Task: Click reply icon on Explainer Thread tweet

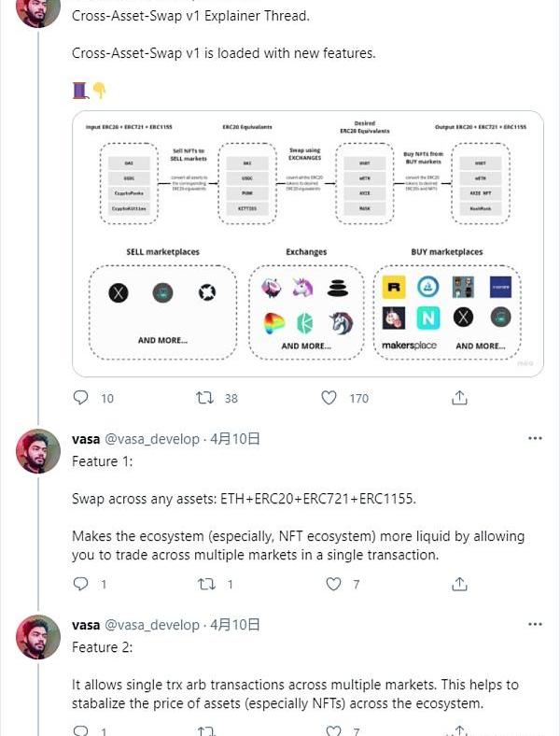Action: pyautogui.click(x=80, y=398)
